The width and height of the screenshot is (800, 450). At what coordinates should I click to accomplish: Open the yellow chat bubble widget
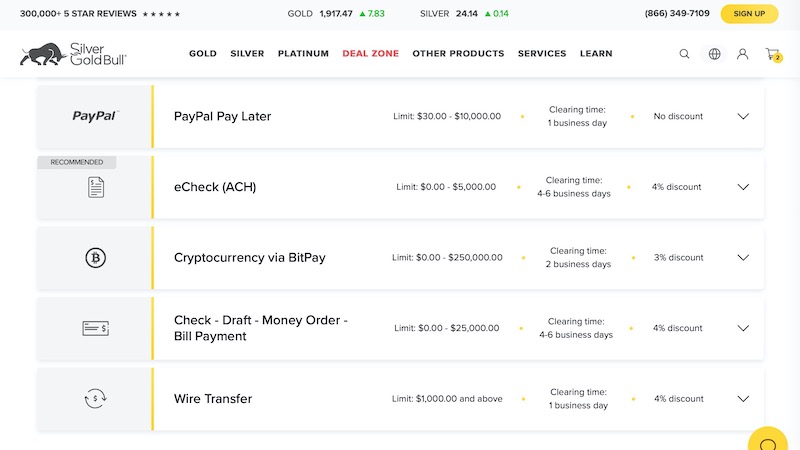click(x=768, y=439)
